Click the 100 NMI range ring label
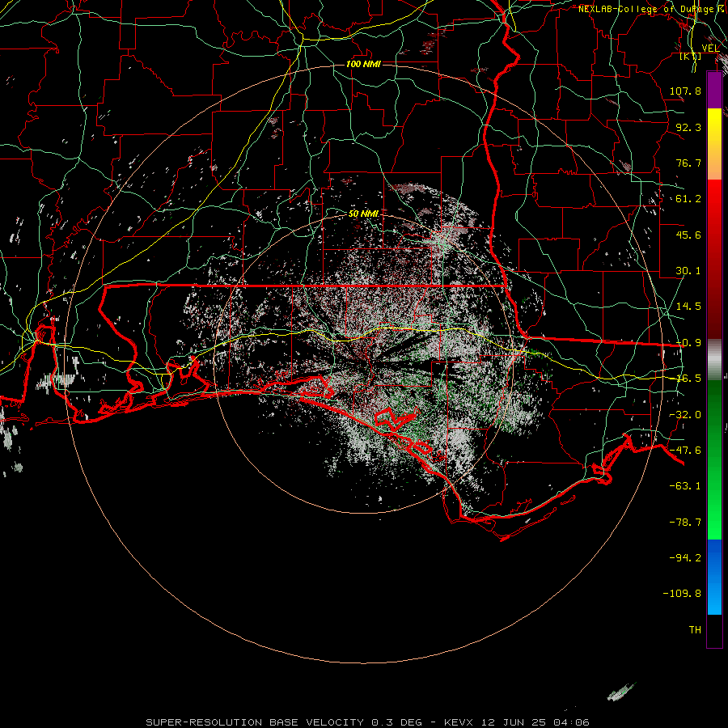728x728 pixels. click(363, 64)
